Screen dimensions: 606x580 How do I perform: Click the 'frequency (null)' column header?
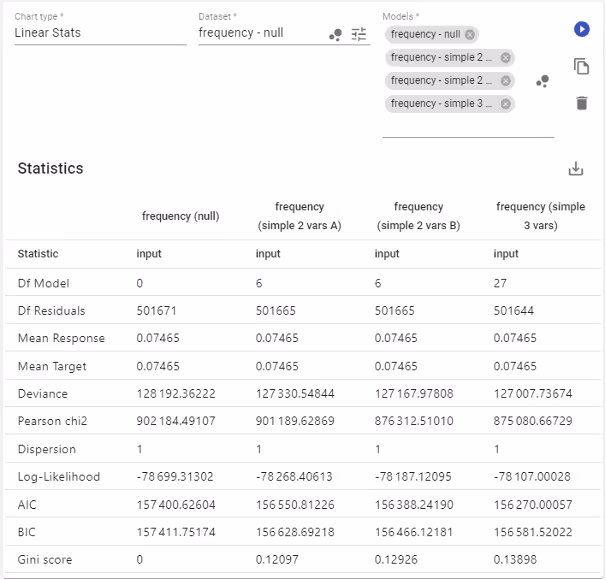(x=180, y=216)
